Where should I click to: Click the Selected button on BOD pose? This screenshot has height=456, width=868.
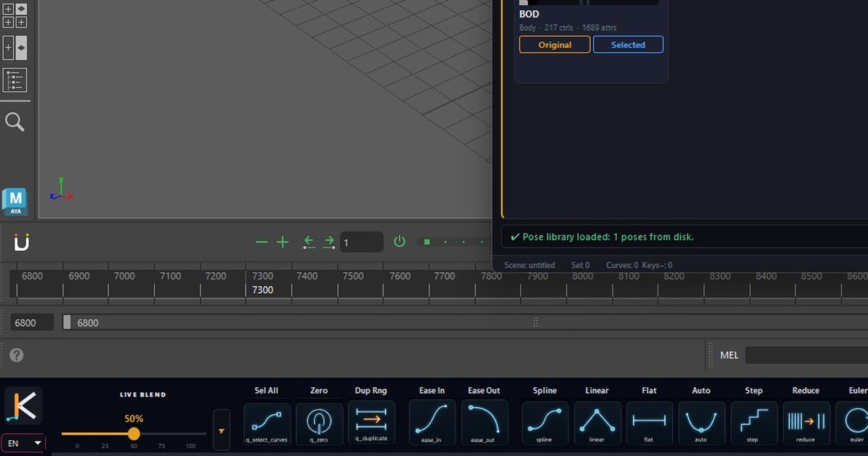(628, 45)
